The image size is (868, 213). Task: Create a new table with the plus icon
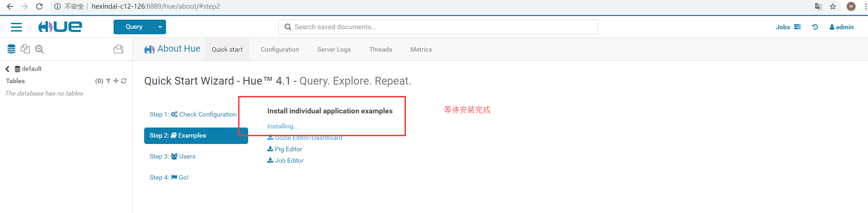coord(116,81)
